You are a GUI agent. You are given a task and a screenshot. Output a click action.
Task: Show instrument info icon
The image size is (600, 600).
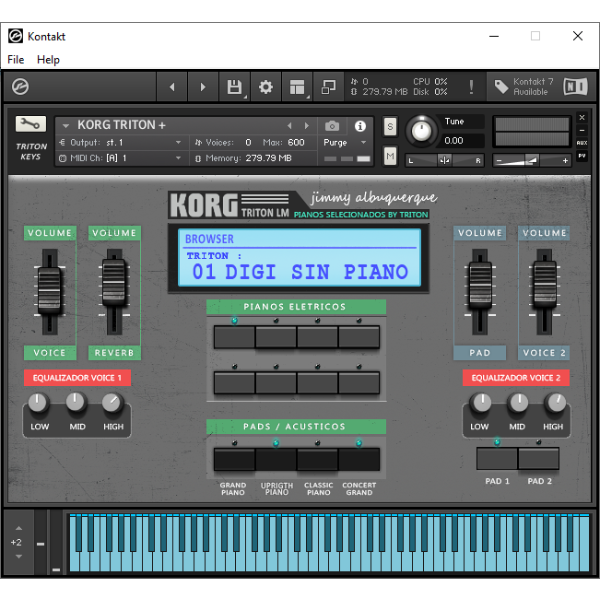click(x=360, y=126)
